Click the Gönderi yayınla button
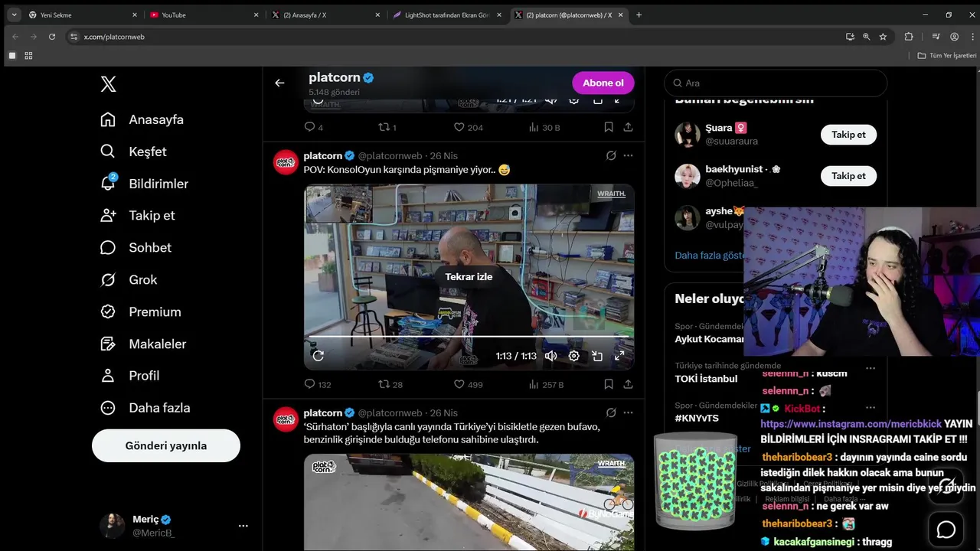The width and height of the screenshot is (980, 551). pos(166,445)
